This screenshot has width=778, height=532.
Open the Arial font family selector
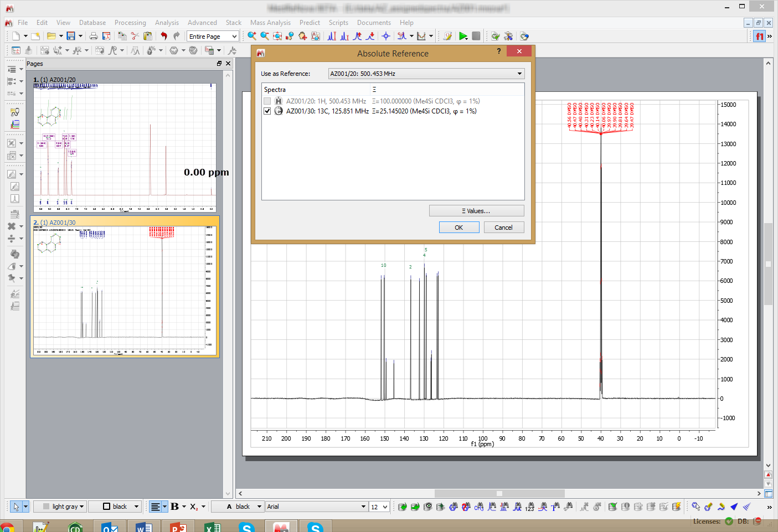(316, 507)
